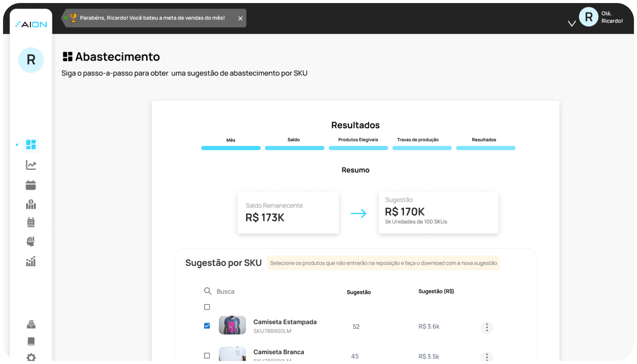Open the archive drawer sidebar icon

(31, 324)
